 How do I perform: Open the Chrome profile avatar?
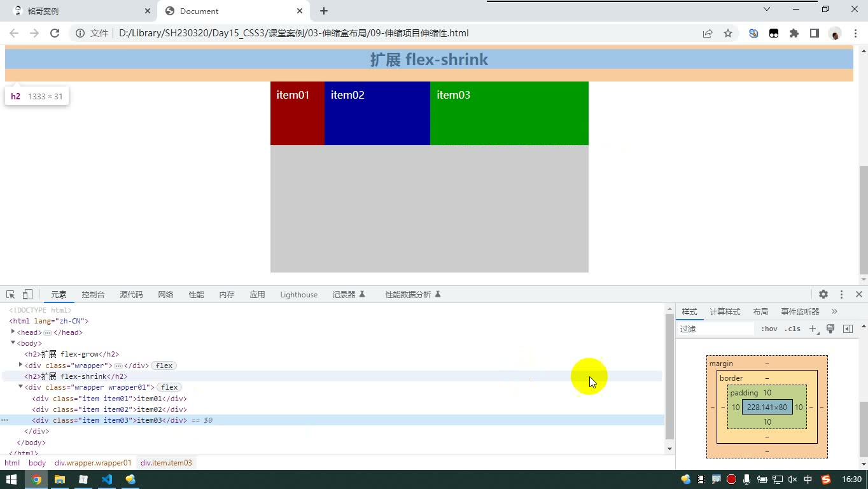[836, 33]
